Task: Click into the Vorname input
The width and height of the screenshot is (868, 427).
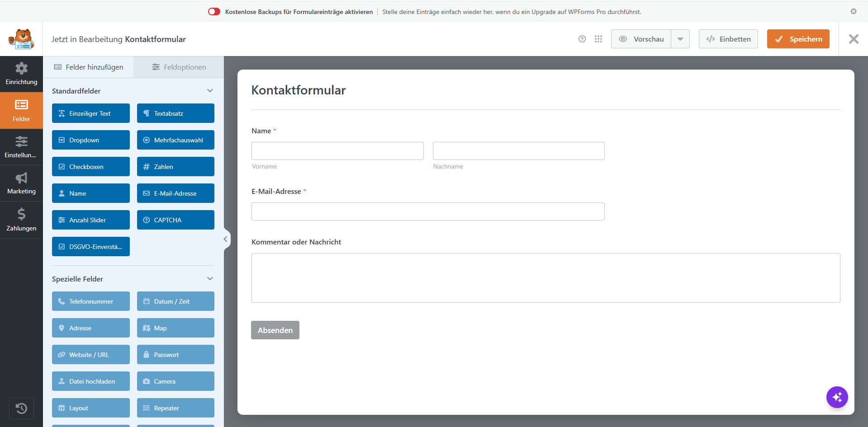Action: (x=337, y=151)
